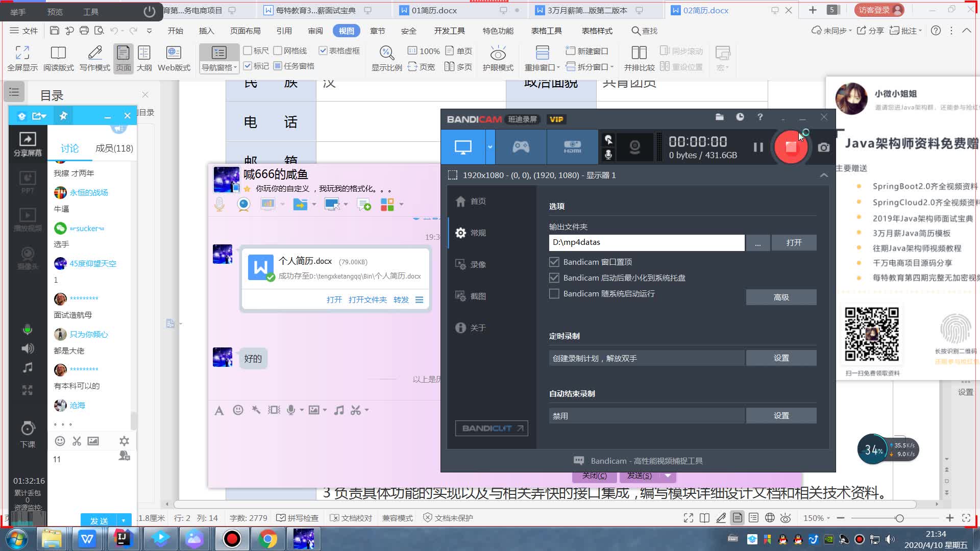Click 打开文件夹 link for received file
The width and height of the screenshot is (980, 551).
(367, 300)
